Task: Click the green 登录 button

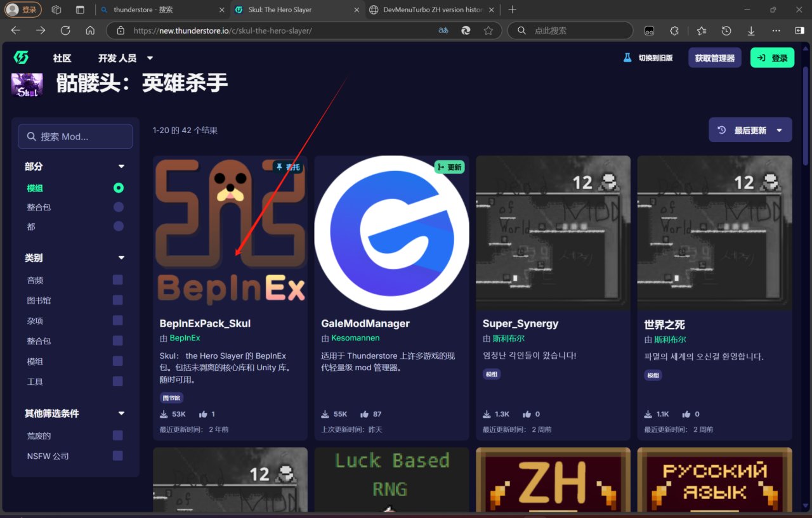Action: (772, 58)
